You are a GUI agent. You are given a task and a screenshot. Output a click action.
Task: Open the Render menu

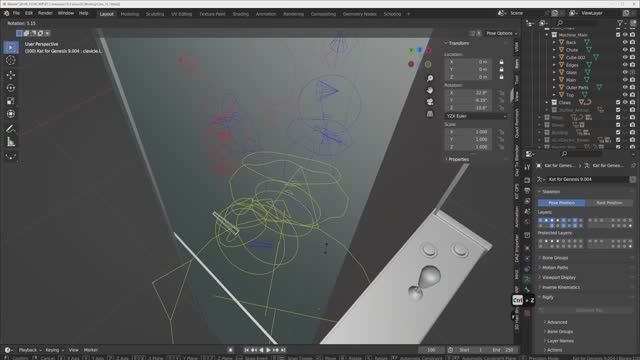point(45,13)
